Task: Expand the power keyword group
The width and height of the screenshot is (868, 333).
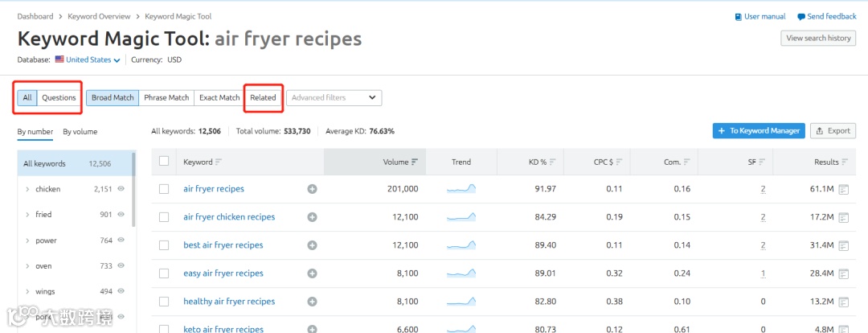Action: 27,240
